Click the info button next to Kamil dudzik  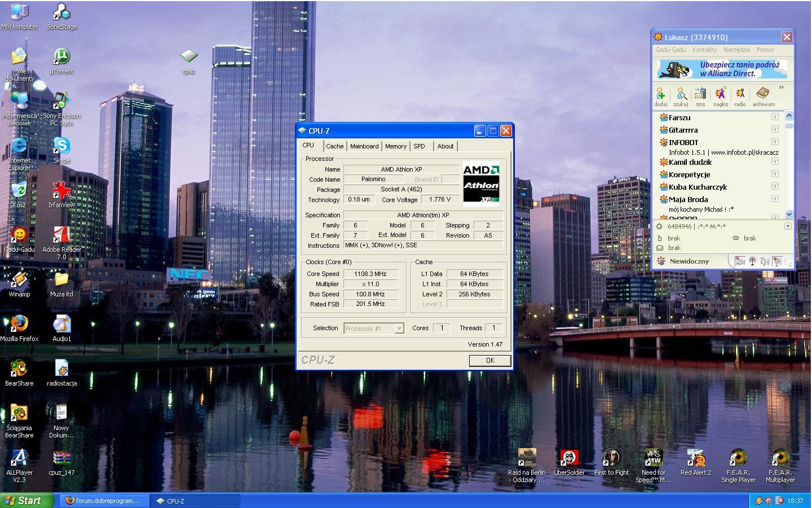pos(775,161)
